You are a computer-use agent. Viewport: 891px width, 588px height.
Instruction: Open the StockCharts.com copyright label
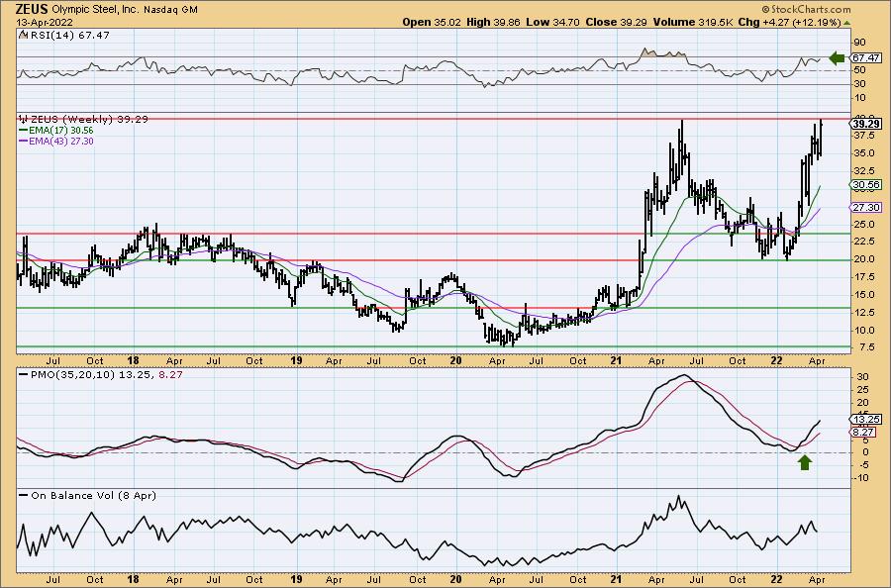click(x=806, y=9)
